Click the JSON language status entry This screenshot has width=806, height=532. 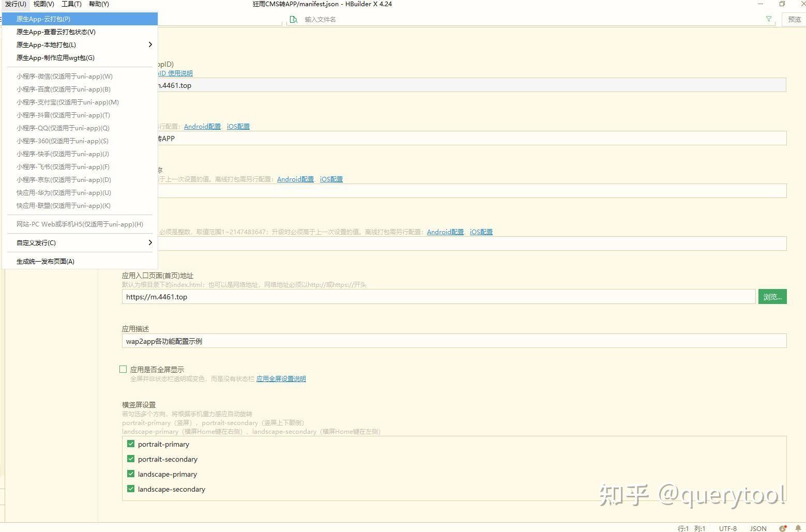click(x=758, y=528)
